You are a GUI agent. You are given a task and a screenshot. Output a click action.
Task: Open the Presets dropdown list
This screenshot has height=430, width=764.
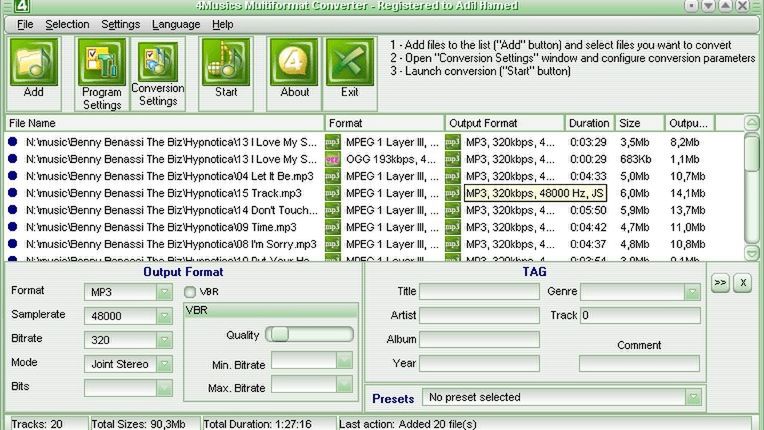click(x=692, y=398)
